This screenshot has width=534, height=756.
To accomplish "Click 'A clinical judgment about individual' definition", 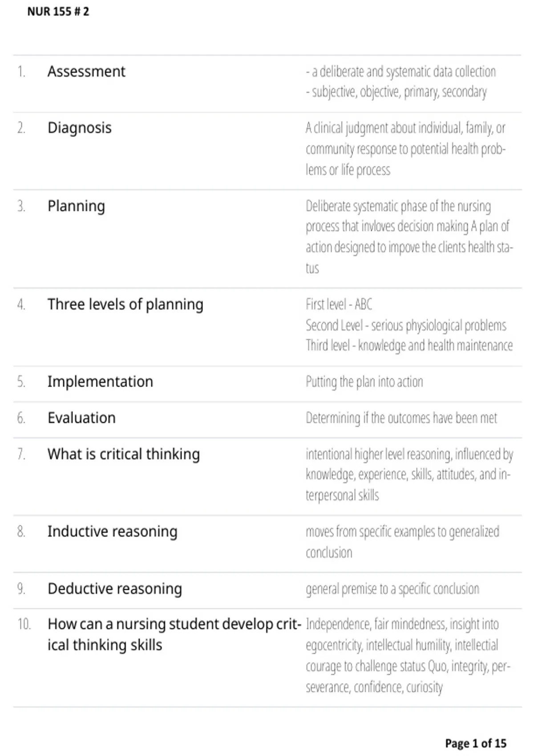I will point(405,149).
